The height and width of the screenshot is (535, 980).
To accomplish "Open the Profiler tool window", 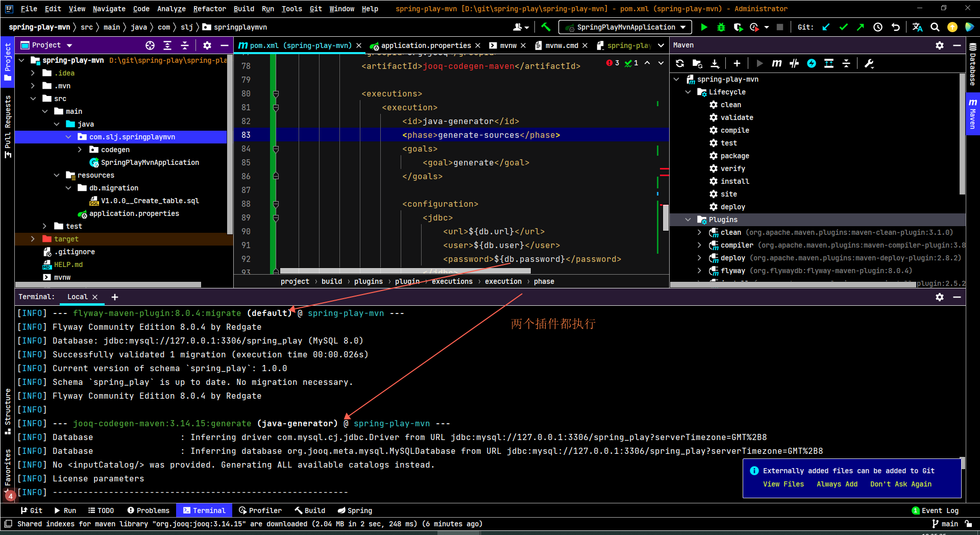I will tap(260, 510).
